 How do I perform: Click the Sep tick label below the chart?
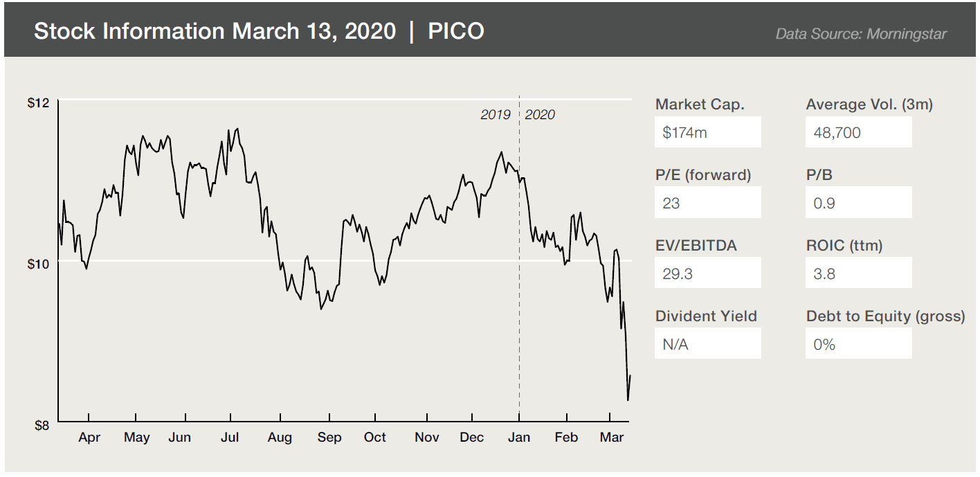[329, 438]
